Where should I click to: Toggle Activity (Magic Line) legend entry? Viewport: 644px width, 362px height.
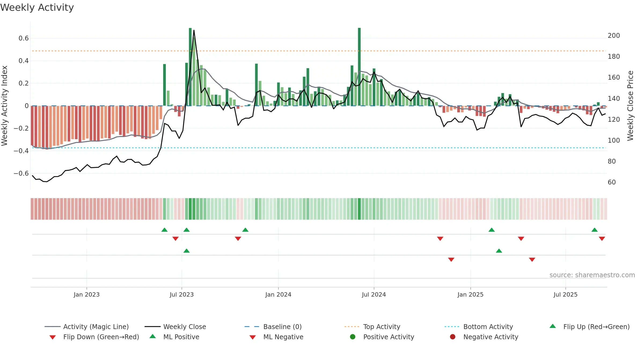click(87, 327)
